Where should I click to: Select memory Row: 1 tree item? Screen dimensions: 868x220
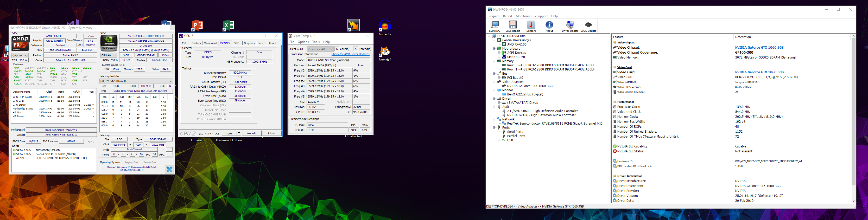pos(550,69)
